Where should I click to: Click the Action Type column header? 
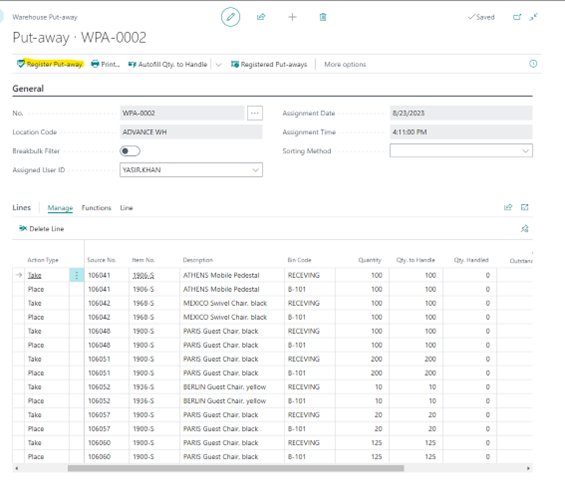[43, 260]
